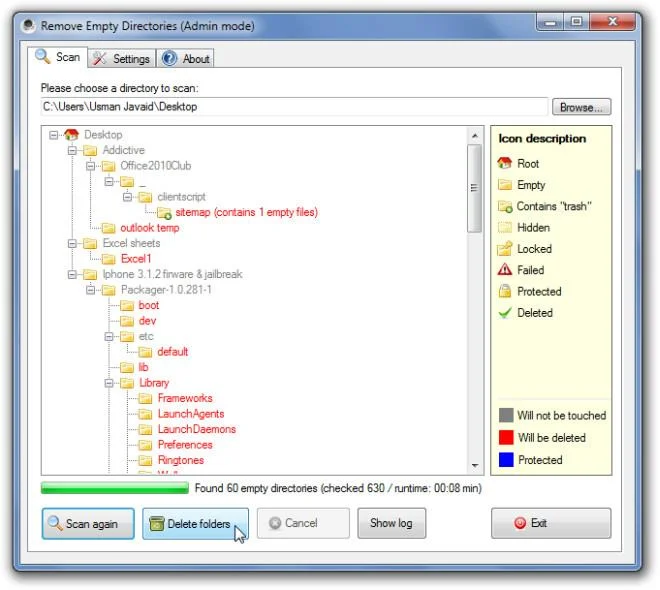Collapse the Iphone 3.1.2 firware folder node
The width and height of the screenshot is (660, 590).
pyautogui.click(x=72, y=274)
